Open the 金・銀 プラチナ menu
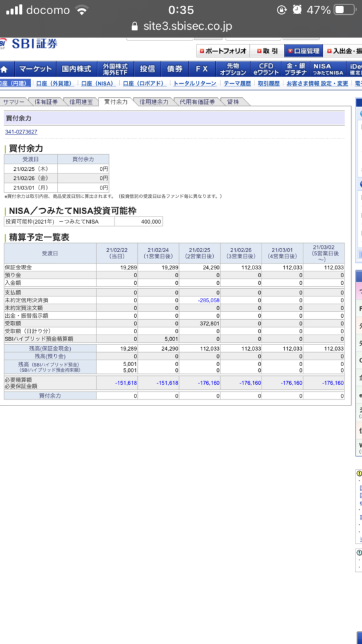Screen dimensions: 362x644 (x=296, y=69)
